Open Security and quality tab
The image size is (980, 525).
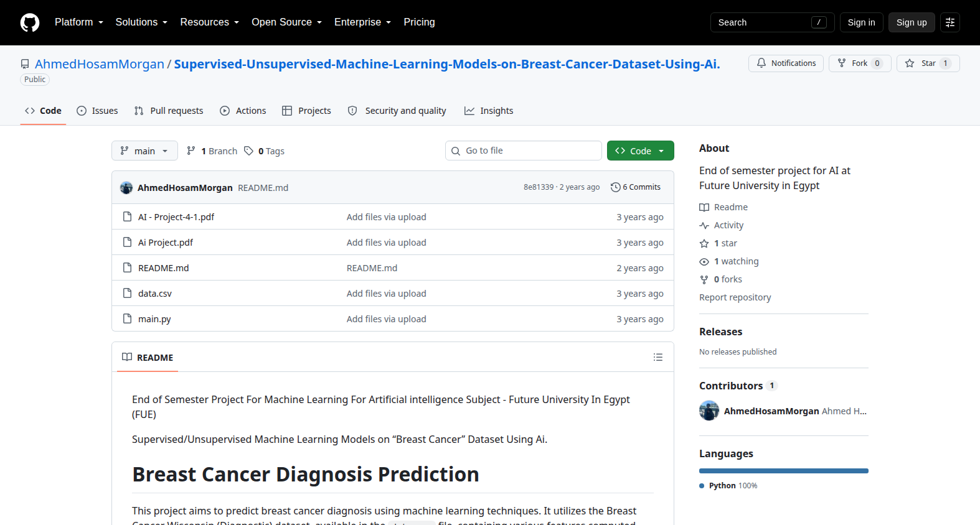397,111
